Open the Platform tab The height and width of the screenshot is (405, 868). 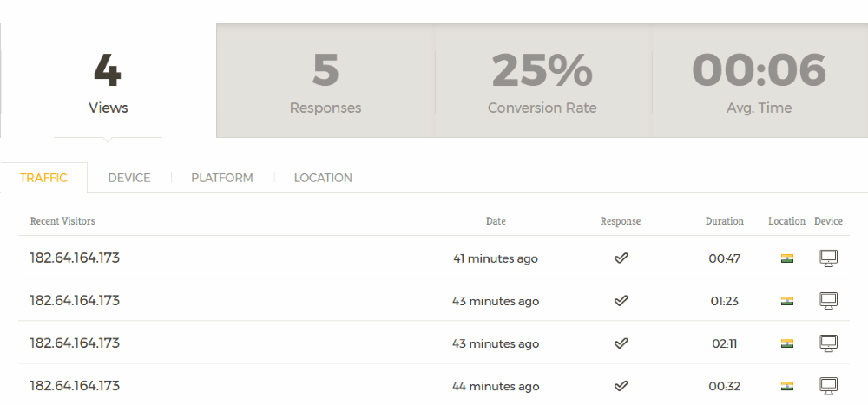(x=222, y=178)
